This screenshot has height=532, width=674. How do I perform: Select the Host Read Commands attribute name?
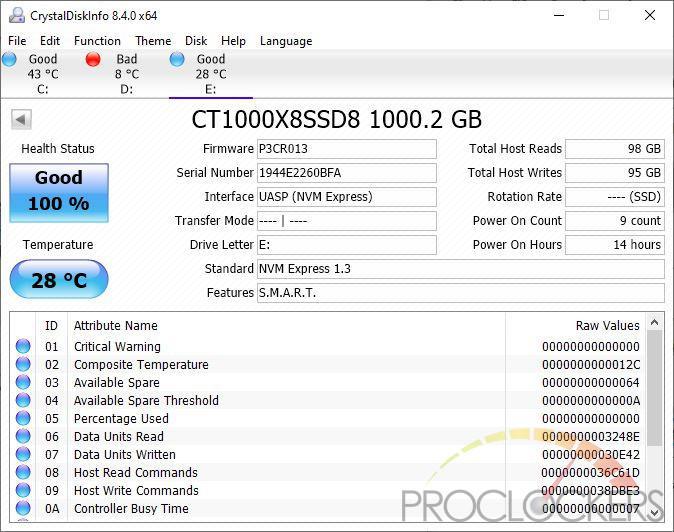[136, 473]
